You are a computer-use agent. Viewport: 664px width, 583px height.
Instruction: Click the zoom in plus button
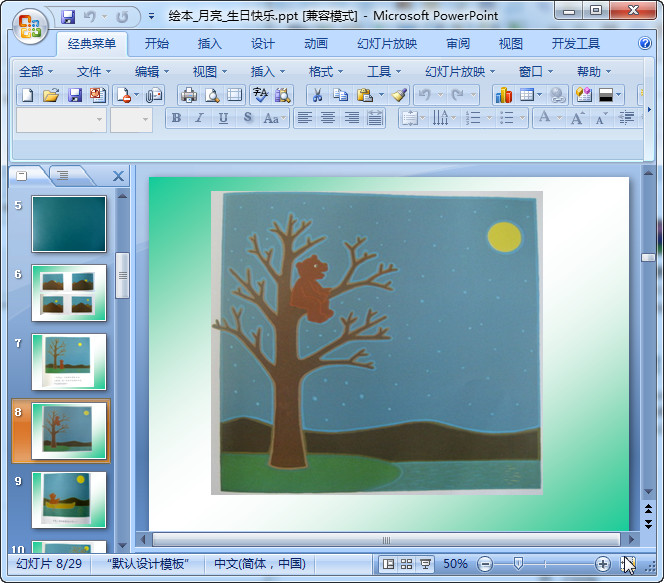point(602,564)
